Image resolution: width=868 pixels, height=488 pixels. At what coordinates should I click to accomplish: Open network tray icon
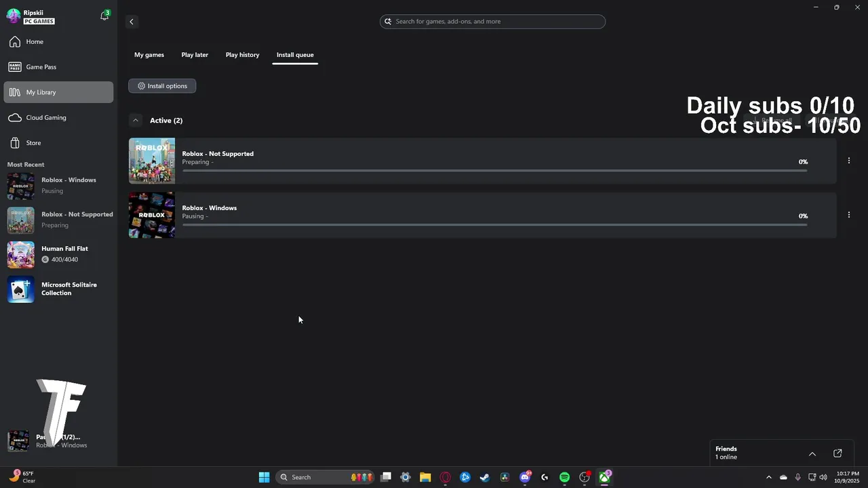point(812,477)
